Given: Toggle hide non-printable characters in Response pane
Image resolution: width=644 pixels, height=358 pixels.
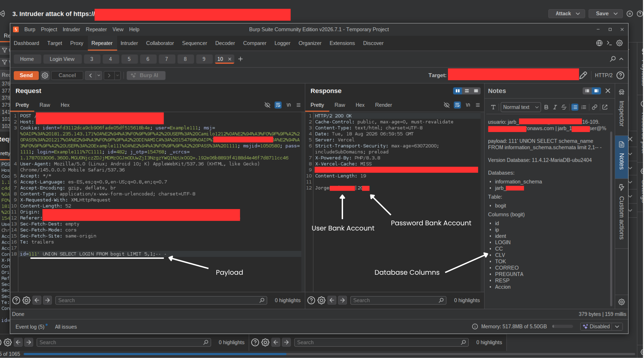Looking at the screenshot, I should pyautogui.click(x=447, y=105).
